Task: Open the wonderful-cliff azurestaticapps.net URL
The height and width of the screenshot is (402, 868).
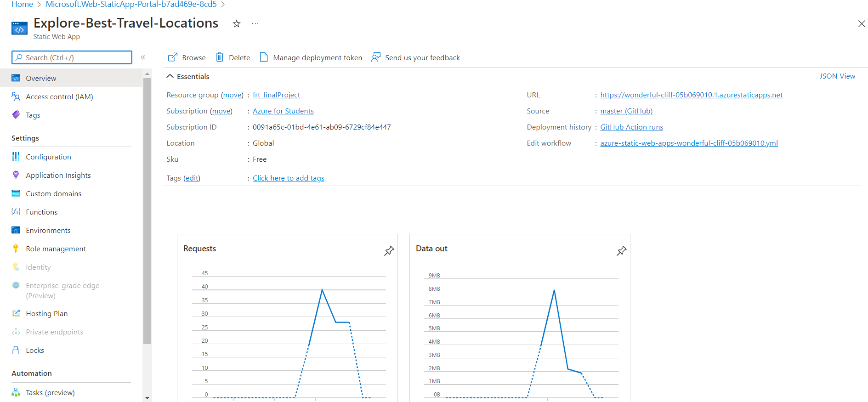Action: tap(691, 95)
